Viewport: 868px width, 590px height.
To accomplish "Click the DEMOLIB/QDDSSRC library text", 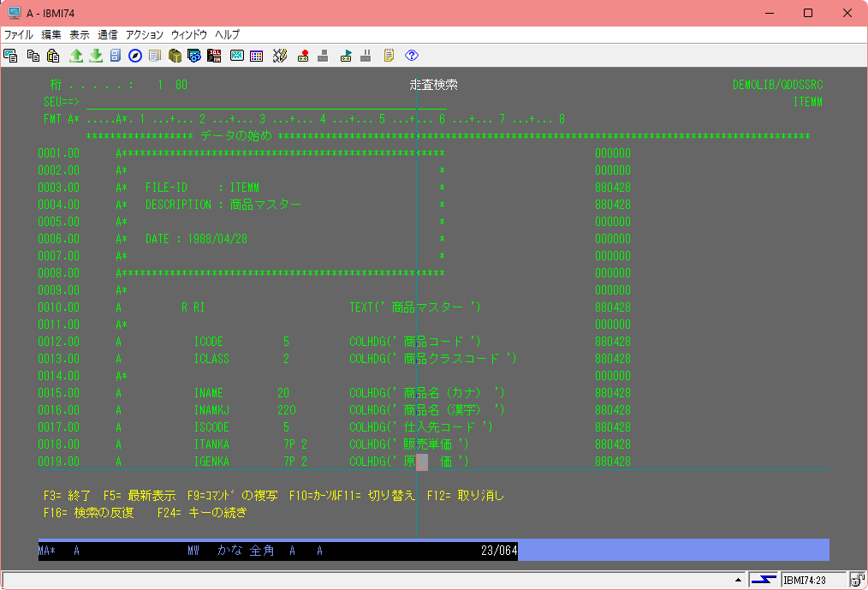I will (x=778, y=86).
